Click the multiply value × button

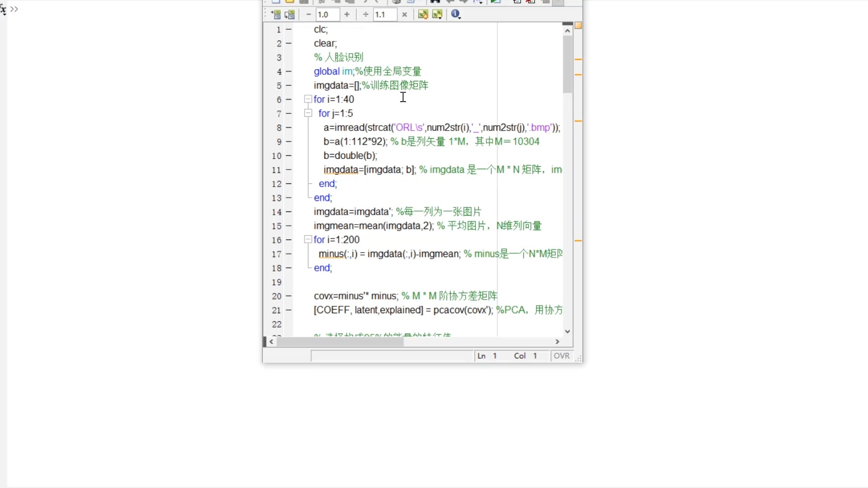tap(405, 14)
